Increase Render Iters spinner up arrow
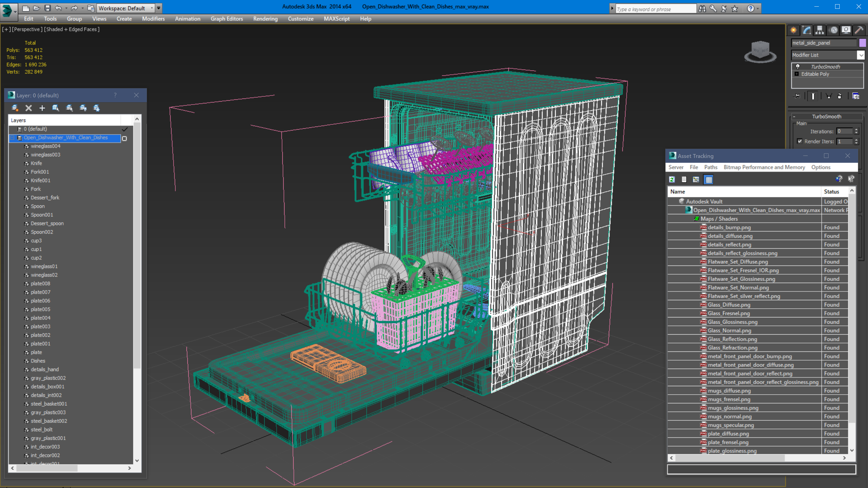 click(x=857, y=140)
